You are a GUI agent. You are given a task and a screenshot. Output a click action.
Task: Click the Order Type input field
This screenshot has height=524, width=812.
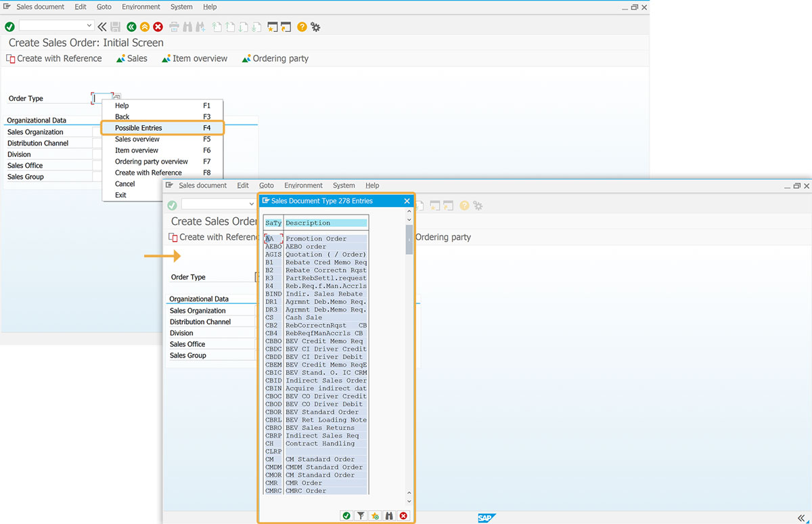[101, 98]
